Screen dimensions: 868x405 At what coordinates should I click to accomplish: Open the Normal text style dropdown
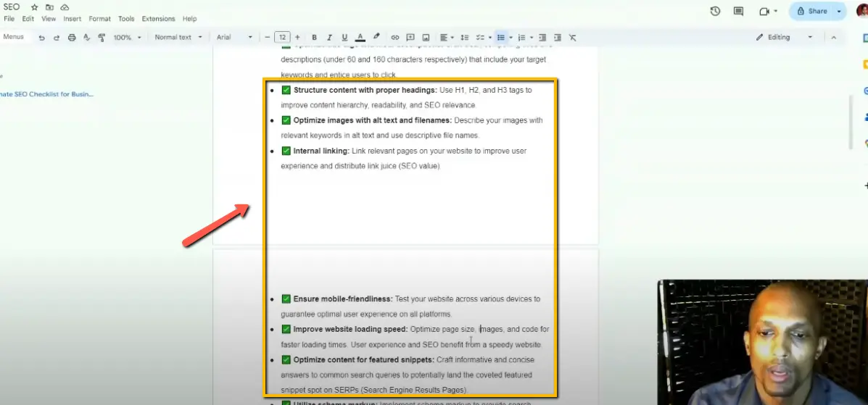pyautogui.click(x=178, y=38)
